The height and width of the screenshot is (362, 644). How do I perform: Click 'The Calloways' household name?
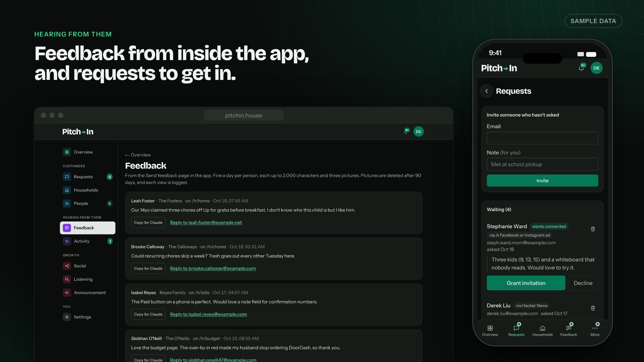pos(182,247)
